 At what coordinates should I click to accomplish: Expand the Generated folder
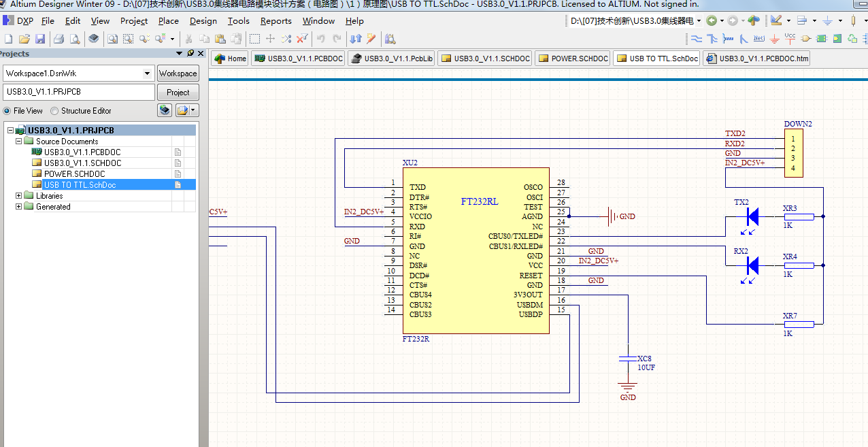[x=18, y=207]
